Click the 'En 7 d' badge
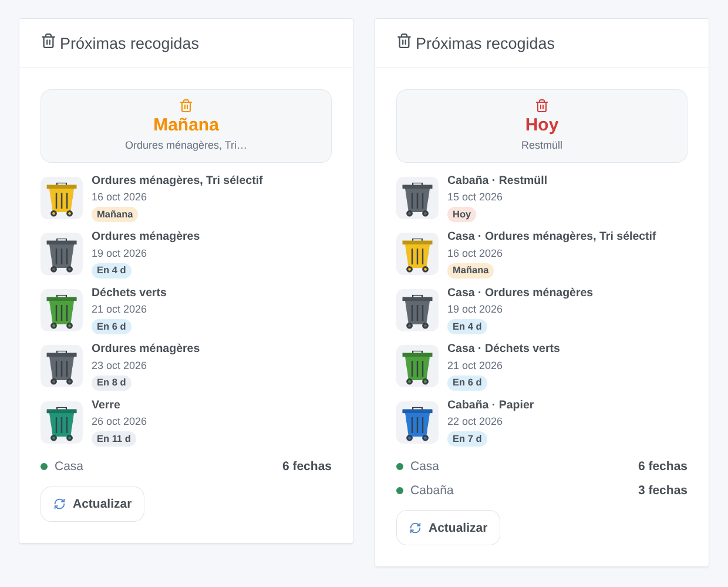This screenshot has height=587, width=728. [x=467, y=439]
